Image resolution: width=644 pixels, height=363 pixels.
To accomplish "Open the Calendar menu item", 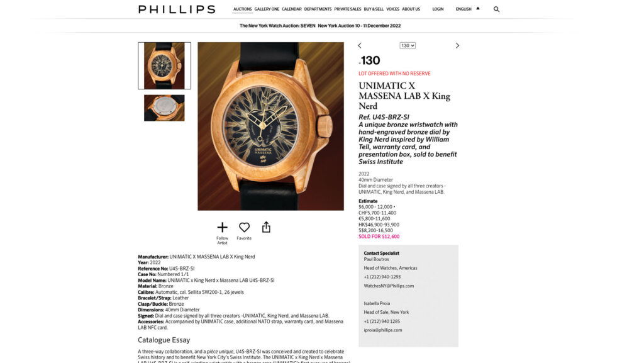I will 292,9.
